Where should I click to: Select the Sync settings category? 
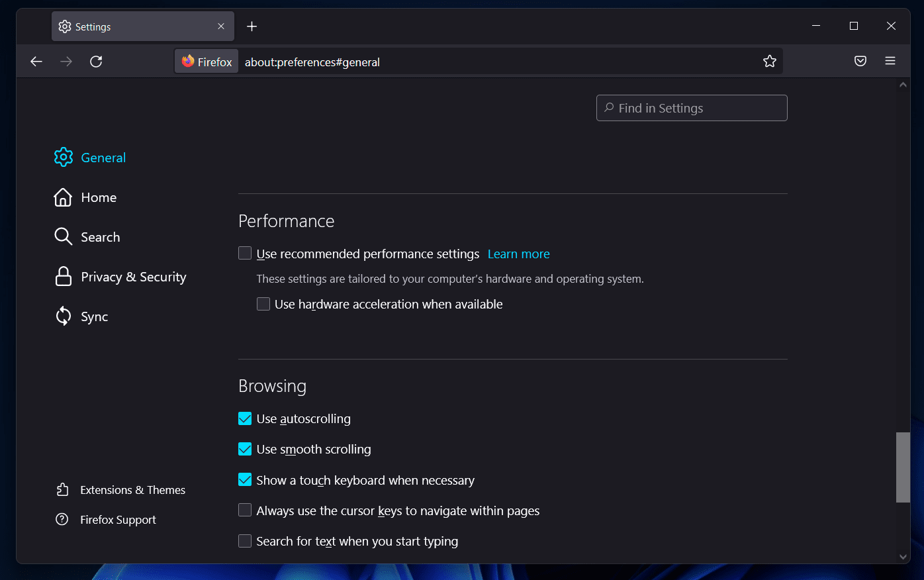click(93, 316)
